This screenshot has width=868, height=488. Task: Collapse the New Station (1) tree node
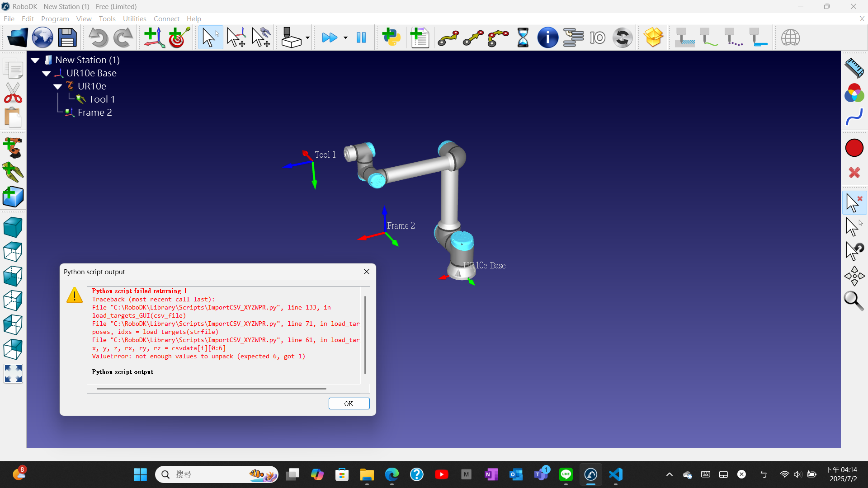[x=35, y=60]
